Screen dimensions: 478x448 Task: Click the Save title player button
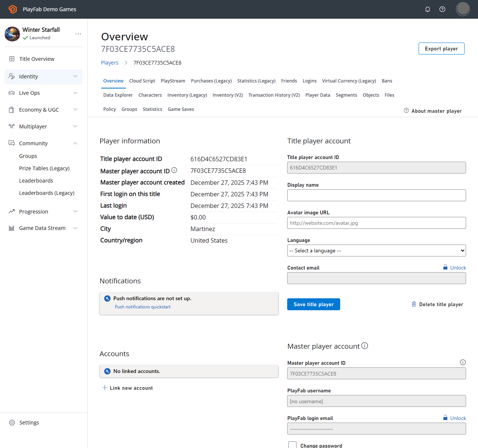coord(314,304)
